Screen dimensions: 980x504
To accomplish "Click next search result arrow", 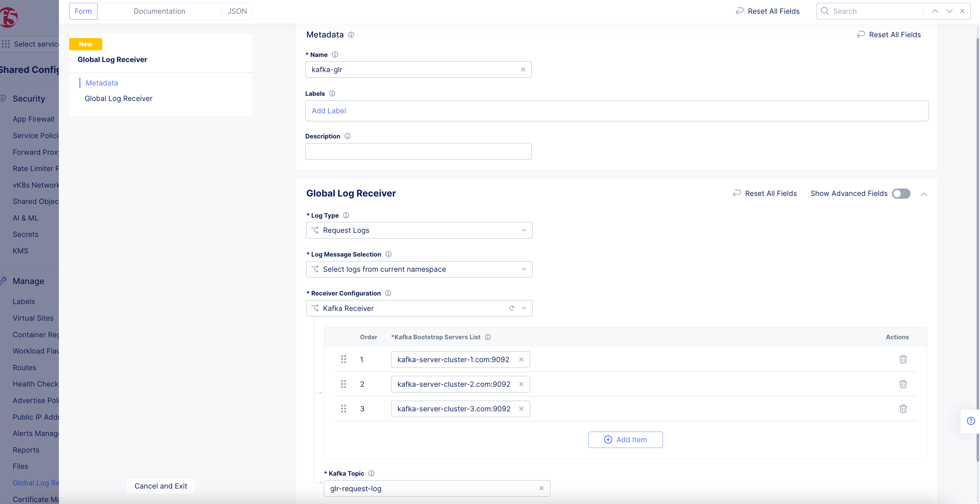I will tap(949, 11).
